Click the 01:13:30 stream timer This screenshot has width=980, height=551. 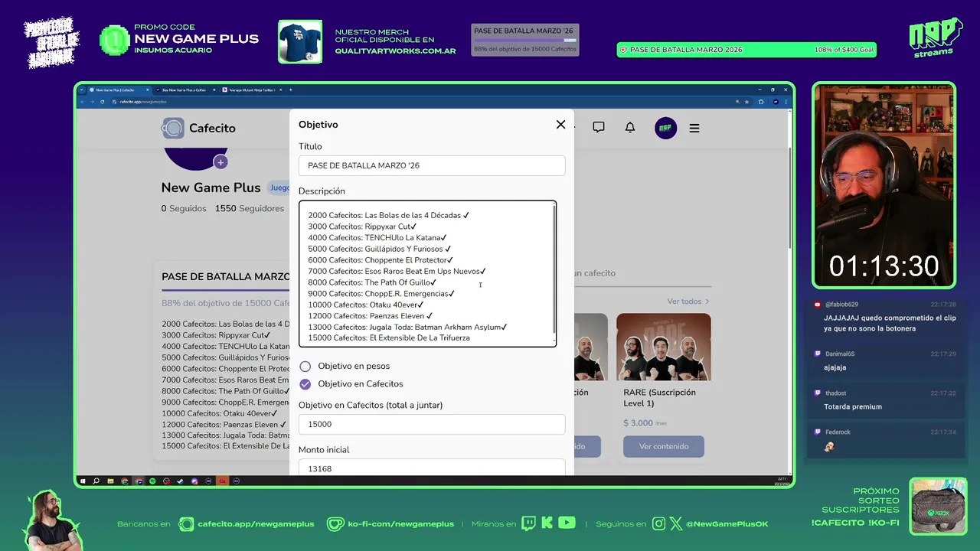tap(884, 266)
